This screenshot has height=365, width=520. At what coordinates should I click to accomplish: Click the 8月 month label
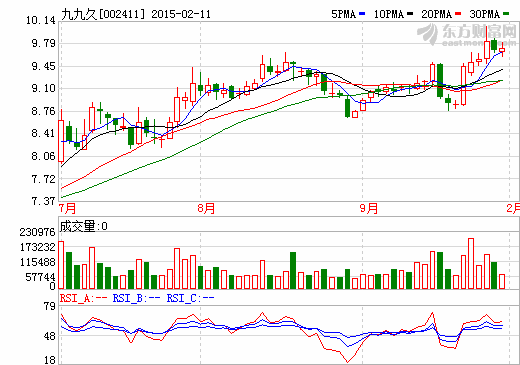pyautogui.click(x=206, y=209)
